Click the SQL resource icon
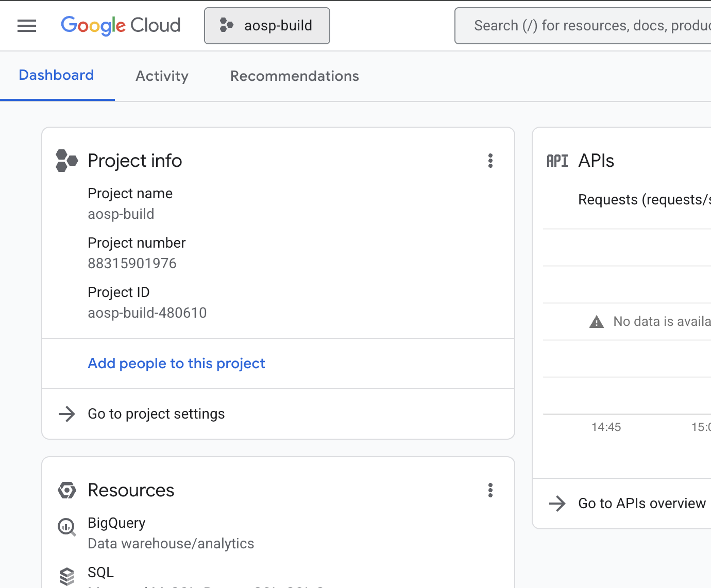The image size is (711, 588). pos(66,573)
